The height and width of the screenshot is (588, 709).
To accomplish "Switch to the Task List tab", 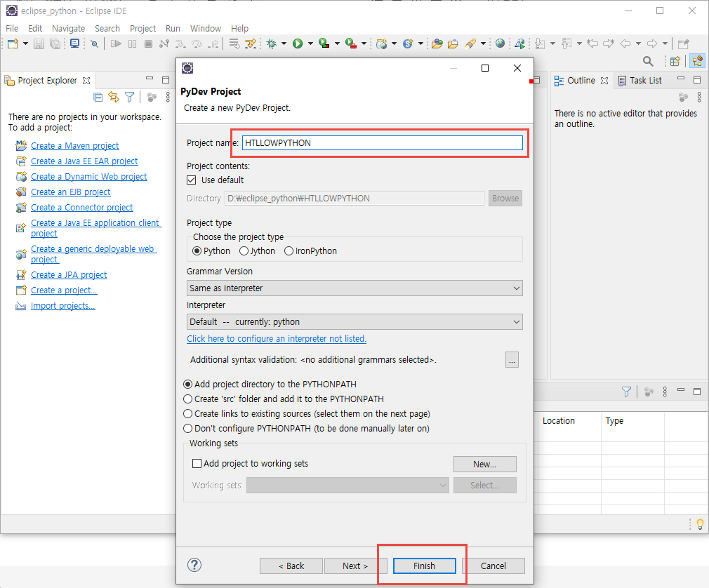I will pyautogui.click(x=640, y=81).
